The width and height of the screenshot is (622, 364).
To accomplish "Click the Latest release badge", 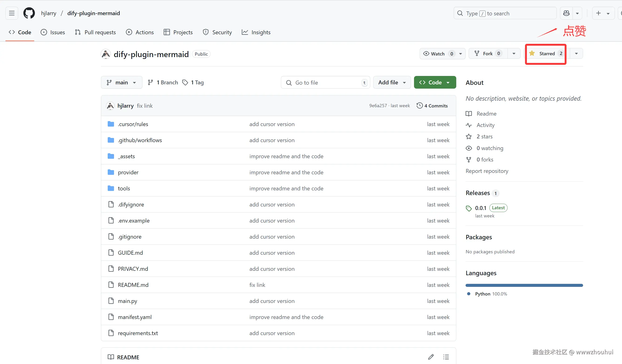I will pyautogui.click(x=498, y=208).
